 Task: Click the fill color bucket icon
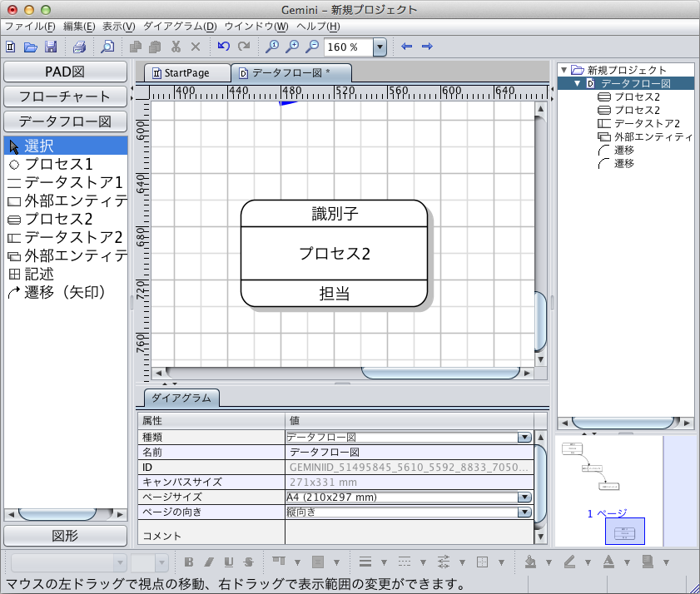530,562
